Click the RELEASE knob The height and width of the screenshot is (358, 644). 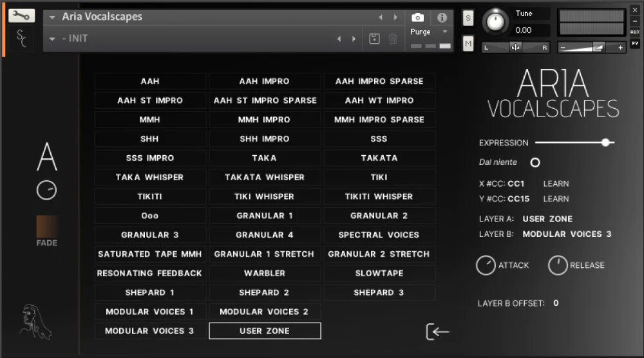557,265
